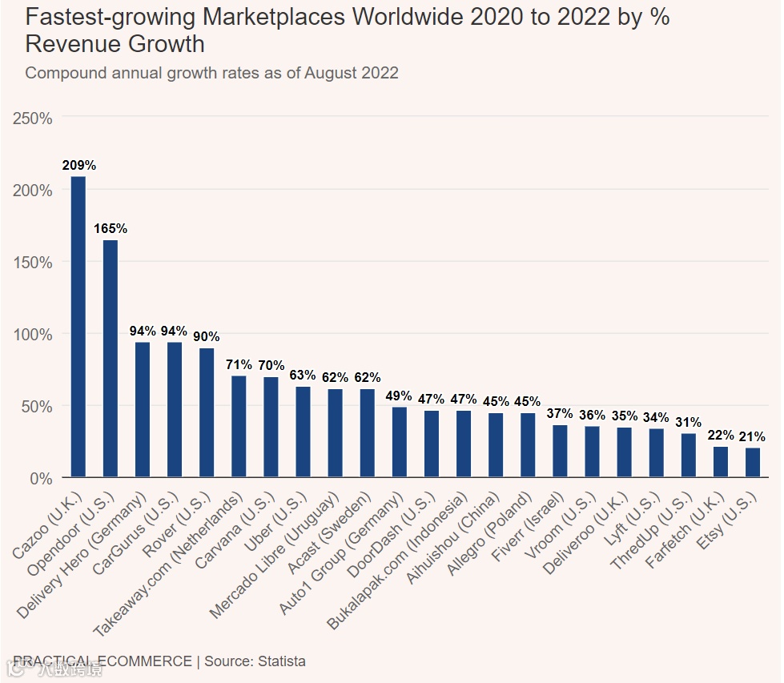Click the 49% value label
The width and height of the screenshot is (784, 683).
[399, 396]
